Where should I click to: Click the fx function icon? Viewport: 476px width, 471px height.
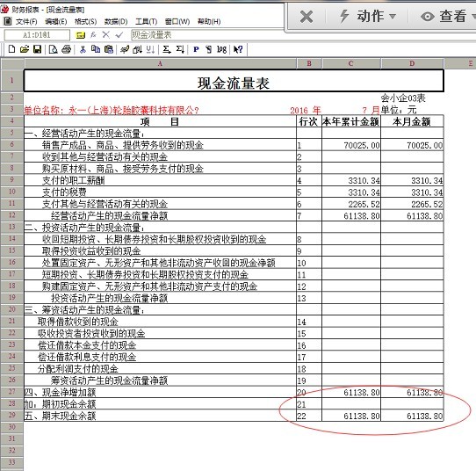tap(93, 35)
